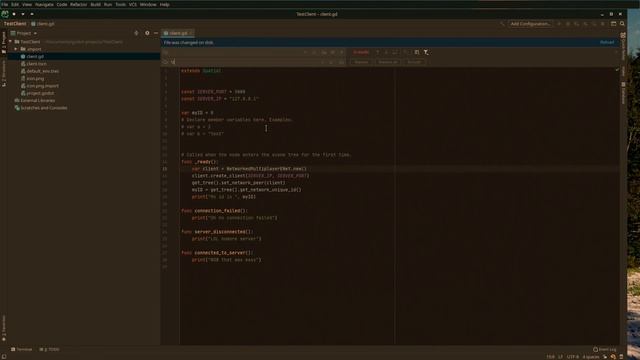Open the Code menu

click(62, 4)
